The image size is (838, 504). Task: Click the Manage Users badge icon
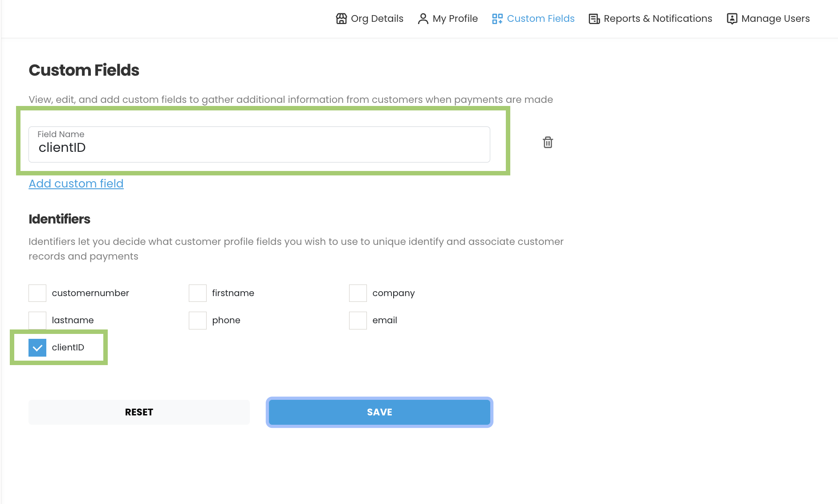tap(732, 19)
